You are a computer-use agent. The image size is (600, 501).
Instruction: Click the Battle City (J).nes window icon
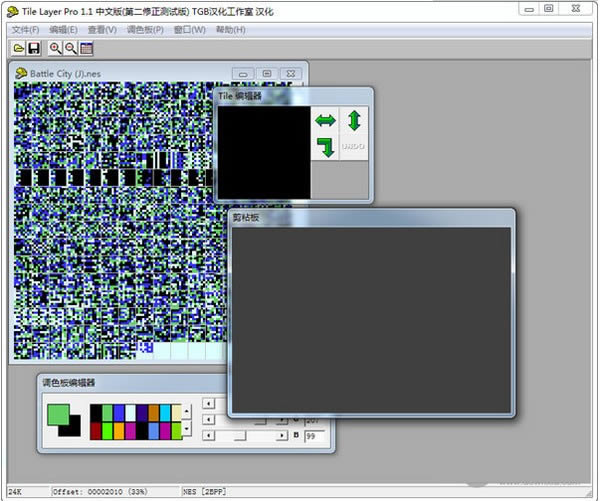click(x=21, y=73)
